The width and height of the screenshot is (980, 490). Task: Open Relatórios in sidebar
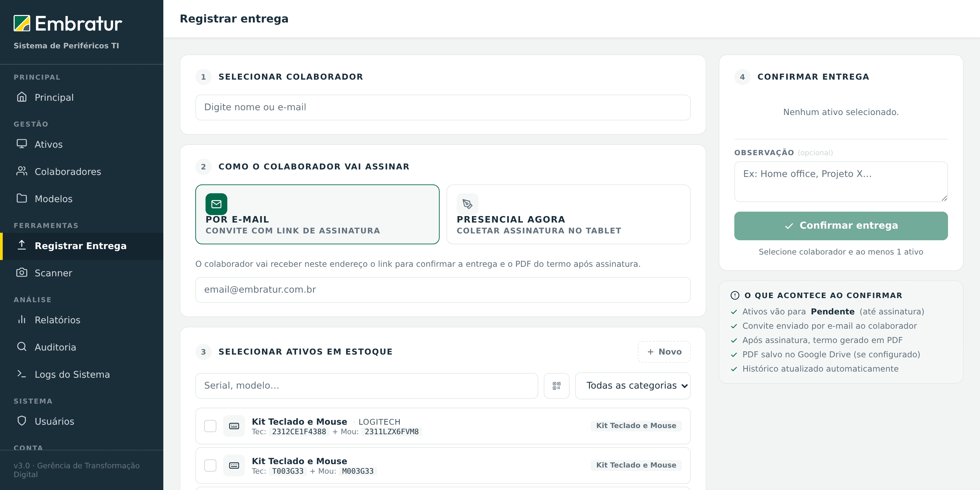point(81,320)
